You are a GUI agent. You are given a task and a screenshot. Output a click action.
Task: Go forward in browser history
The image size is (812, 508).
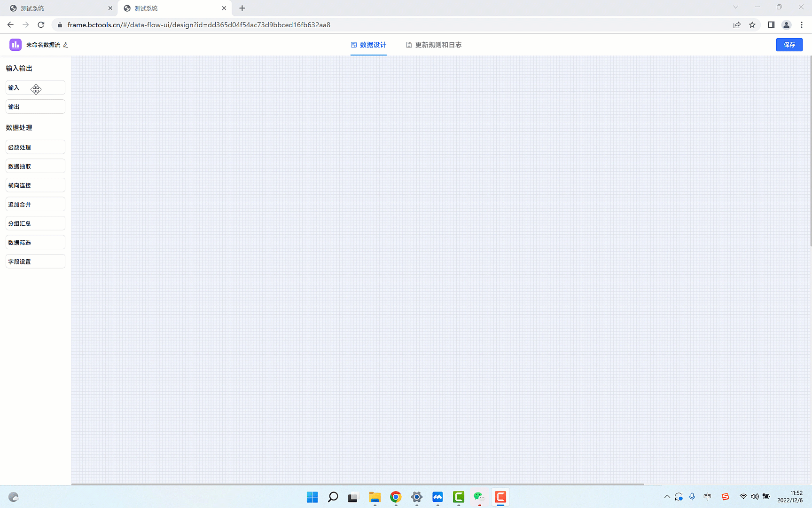point(26,25)
